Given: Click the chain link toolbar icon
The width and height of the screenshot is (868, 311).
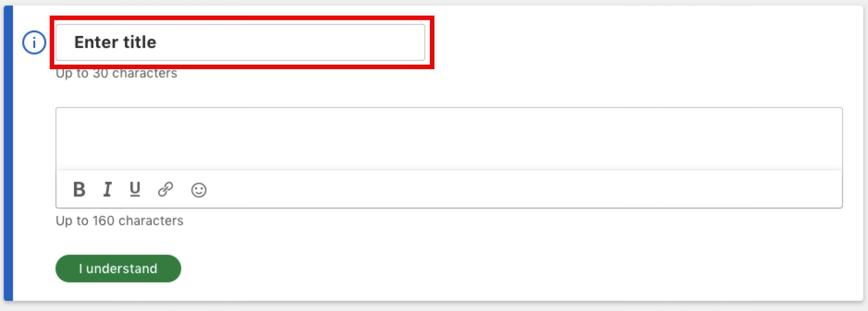Looking at the screenshot, I should click(165, 190).
